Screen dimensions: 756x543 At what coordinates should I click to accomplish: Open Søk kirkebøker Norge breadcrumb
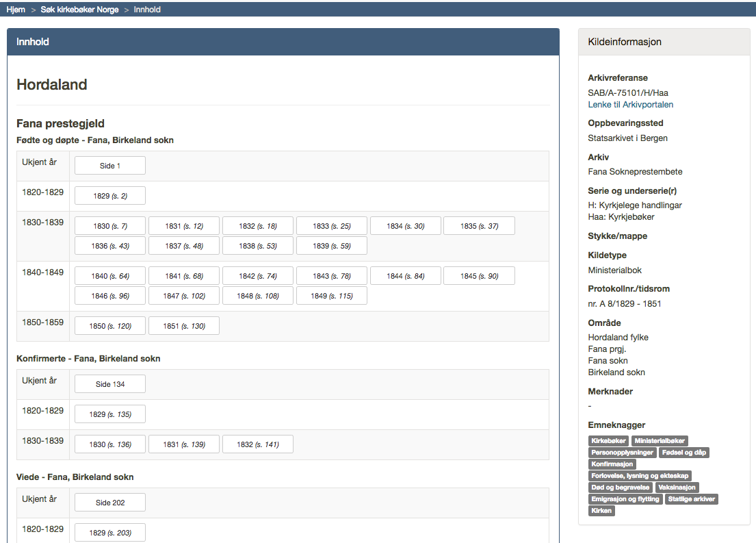(79, 10)
